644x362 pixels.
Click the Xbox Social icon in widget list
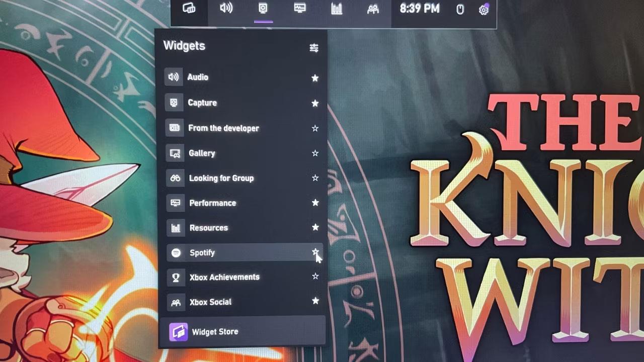click(176, 302)
